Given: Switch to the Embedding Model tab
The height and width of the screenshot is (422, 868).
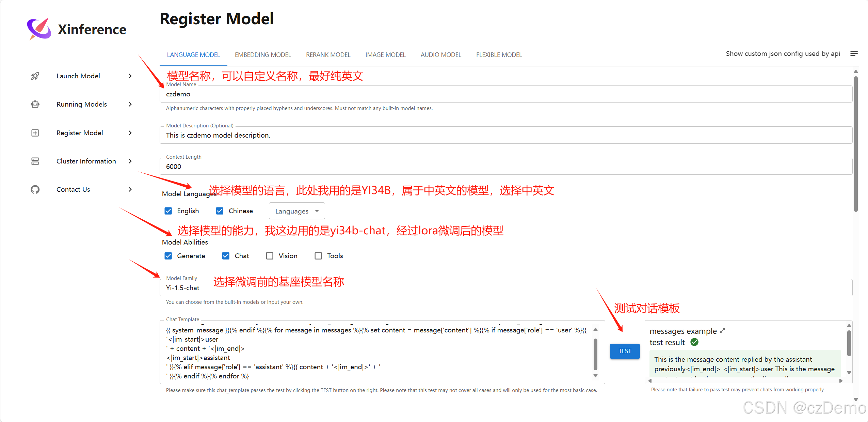Looking at the screenshot, I should [x=263, y=55].
